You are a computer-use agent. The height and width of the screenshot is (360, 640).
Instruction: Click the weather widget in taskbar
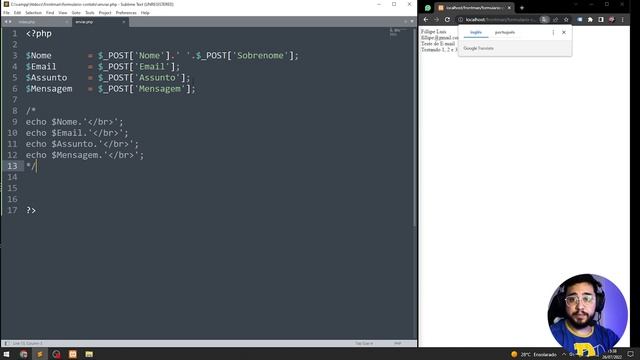pyautogui.click(x=534, y=354)
